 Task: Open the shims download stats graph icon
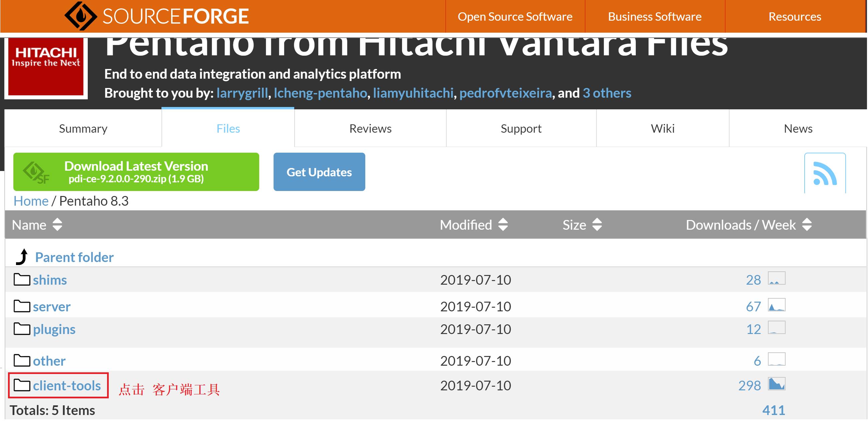pyautogui.click(x=776, y=278)
